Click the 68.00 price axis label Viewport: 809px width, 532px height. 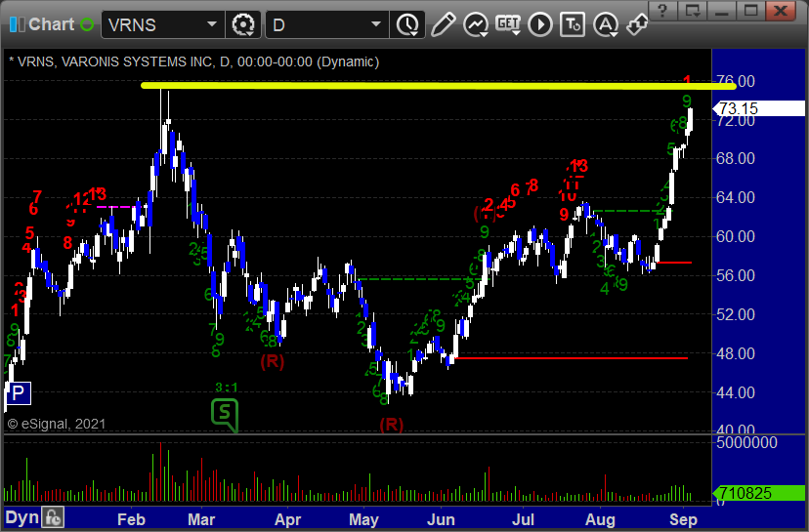coord(736,158)
